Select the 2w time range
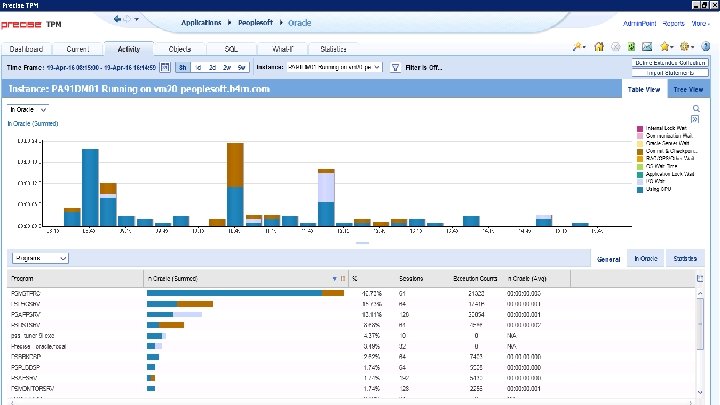 click(x=227, y=67)
